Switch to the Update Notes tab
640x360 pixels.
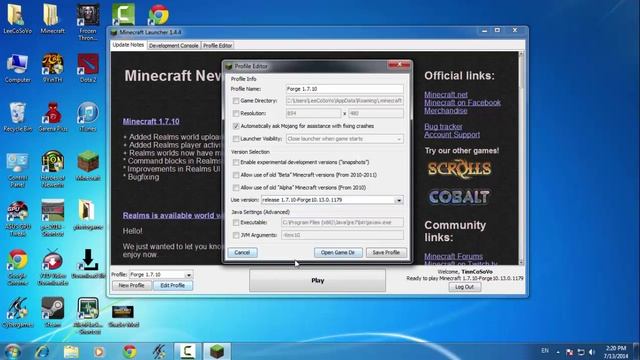point(128,45)
